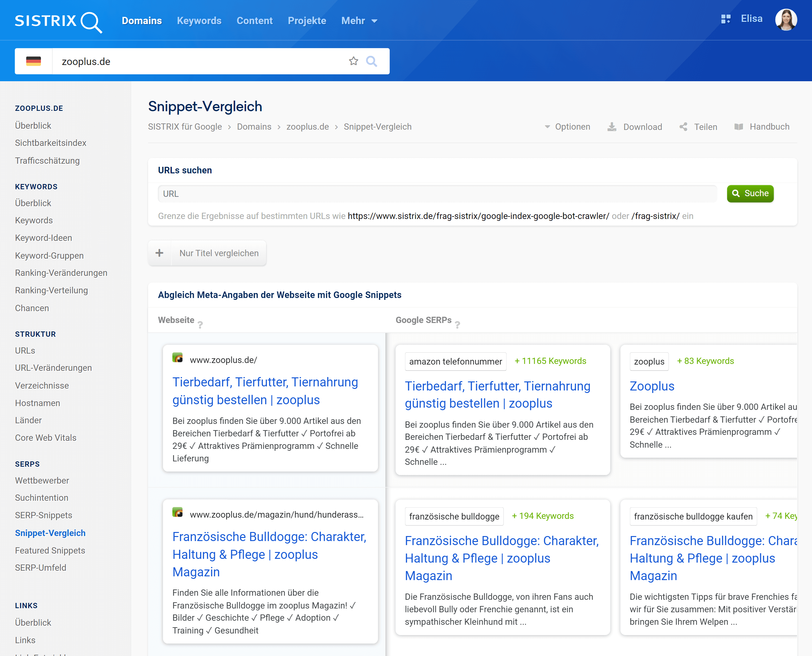Click the www.zooplus.de/ URL text
The width and height of the screenshot is (812, 656).
(x=223, y=360)
